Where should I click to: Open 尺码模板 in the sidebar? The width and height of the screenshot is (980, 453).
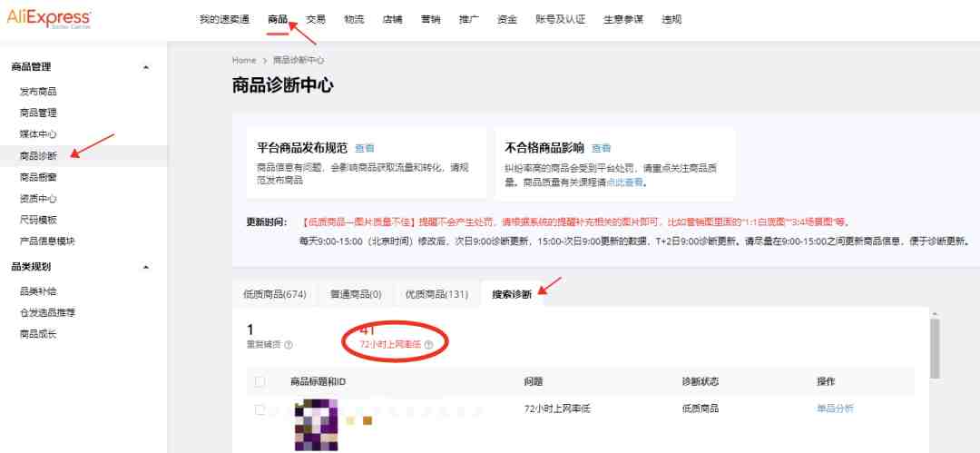pos(38,220)
